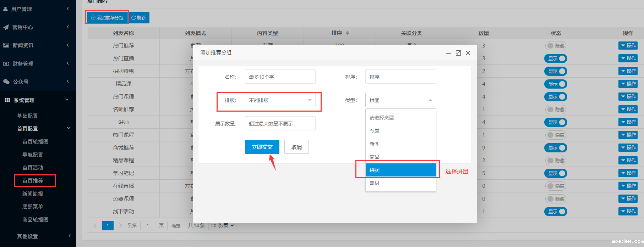The image size is (644, 247).
Task: Click the 用户管理 user icon in sidebar
Action: (x=6, y=9)
